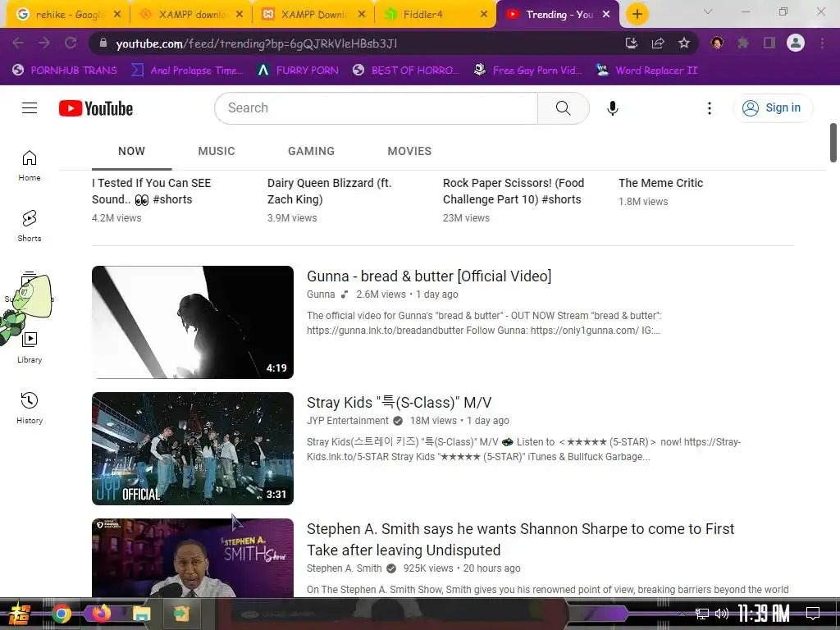Open volume control in system tray
The image size is (840, 630).
pyautogui.click(x=722, y=614)
